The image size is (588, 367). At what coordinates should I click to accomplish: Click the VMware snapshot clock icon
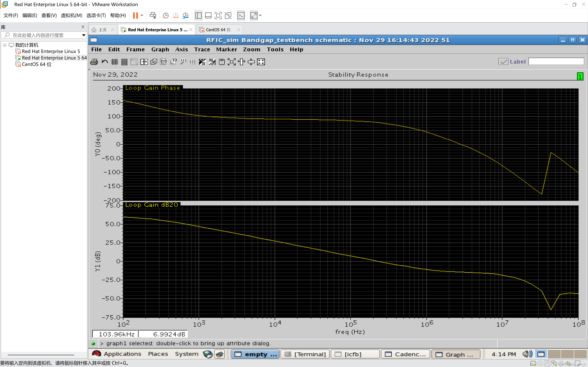[166, 15]
